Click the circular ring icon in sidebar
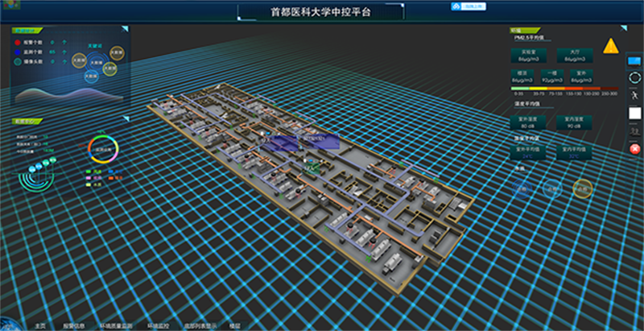 (634, 77)
